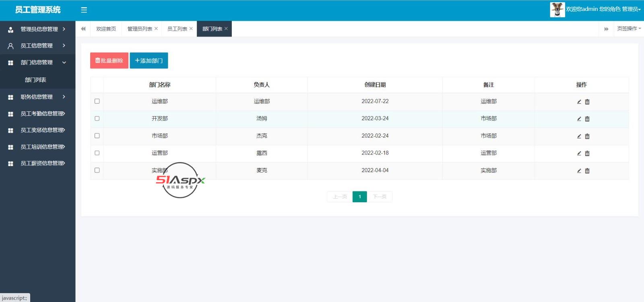Check the checkbox for 运维部 row
This screenshot has width=644, height=302.
point(97,101)
